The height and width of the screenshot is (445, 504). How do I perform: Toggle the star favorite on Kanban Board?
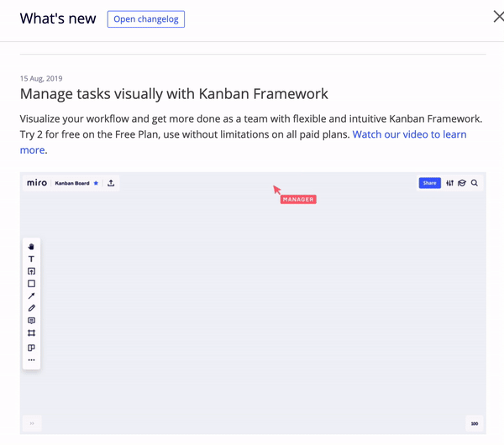96,183
